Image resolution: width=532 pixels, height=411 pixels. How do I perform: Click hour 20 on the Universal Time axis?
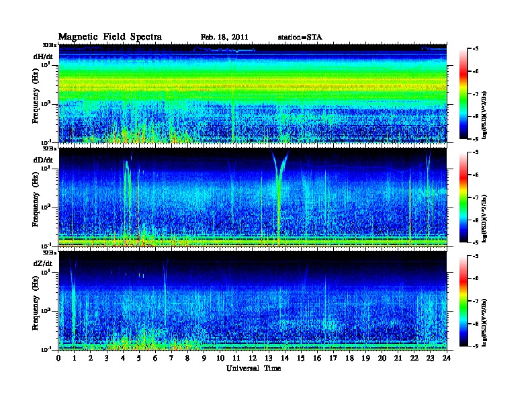coord(382,359)
